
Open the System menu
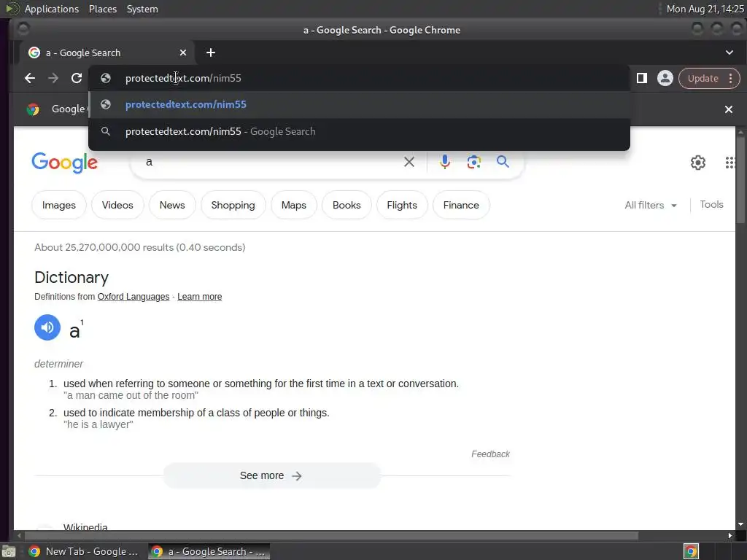(x=142, y=9)
